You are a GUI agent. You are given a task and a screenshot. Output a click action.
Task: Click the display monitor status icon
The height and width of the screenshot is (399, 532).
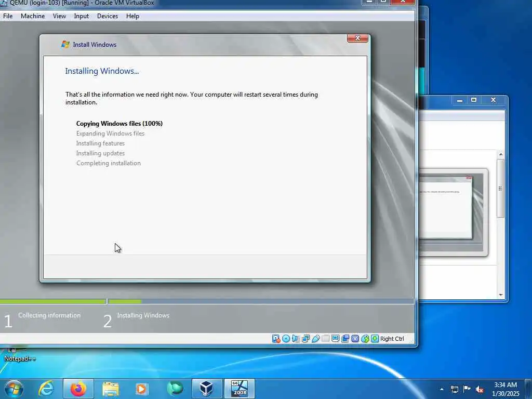[335, 339]
